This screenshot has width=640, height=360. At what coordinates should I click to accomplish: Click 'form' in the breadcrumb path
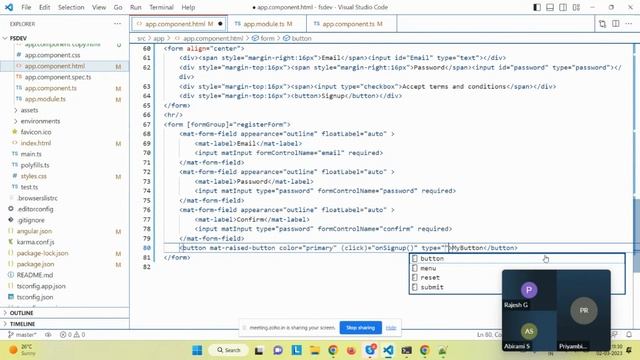267,38
